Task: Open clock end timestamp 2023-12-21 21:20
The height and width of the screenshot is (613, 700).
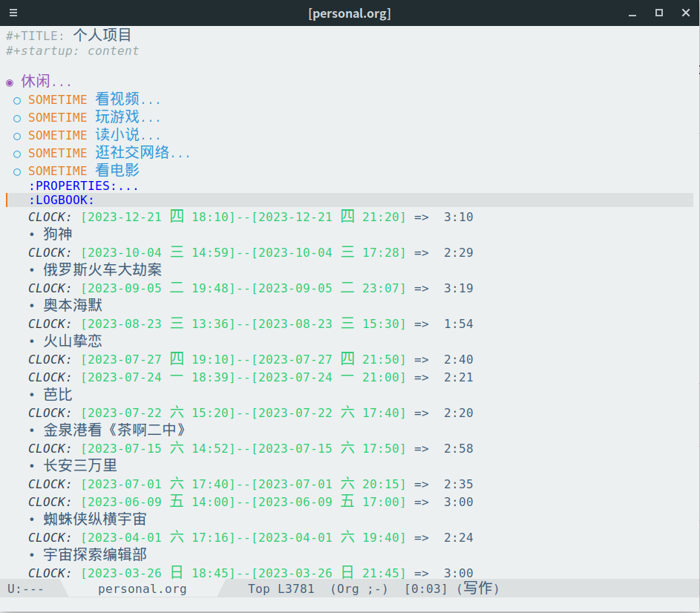Action: 329,217
